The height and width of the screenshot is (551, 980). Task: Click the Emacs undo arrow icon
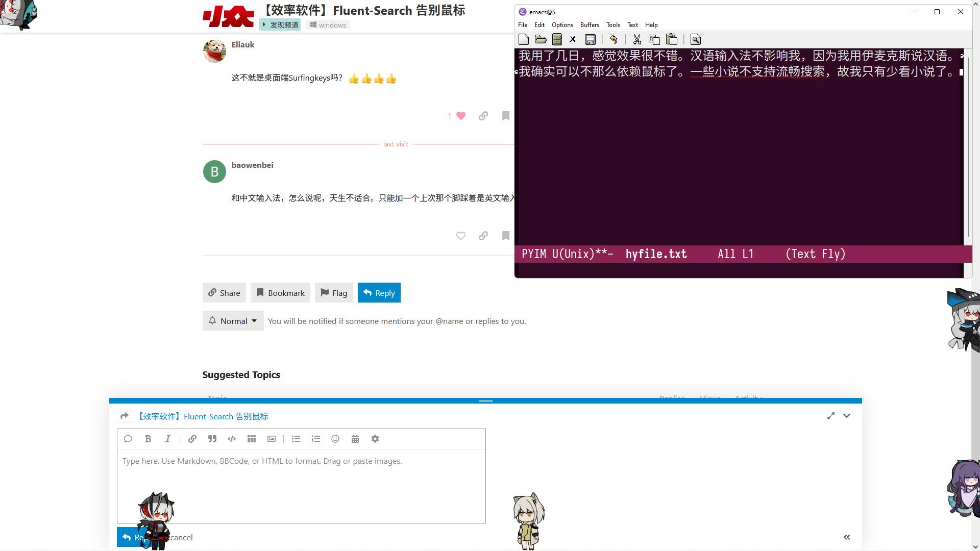614,40
